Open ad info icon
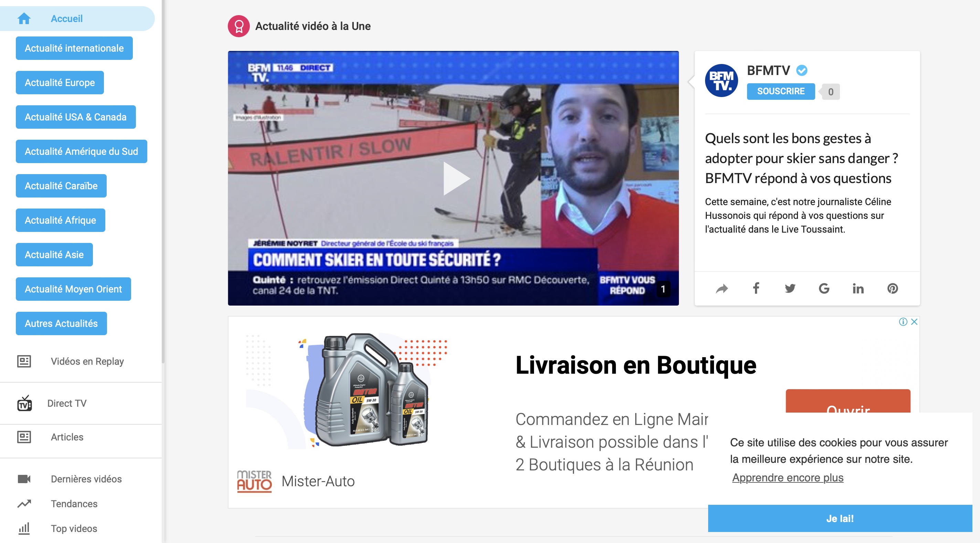Screen dimensions: 980x543 point(903,322)
